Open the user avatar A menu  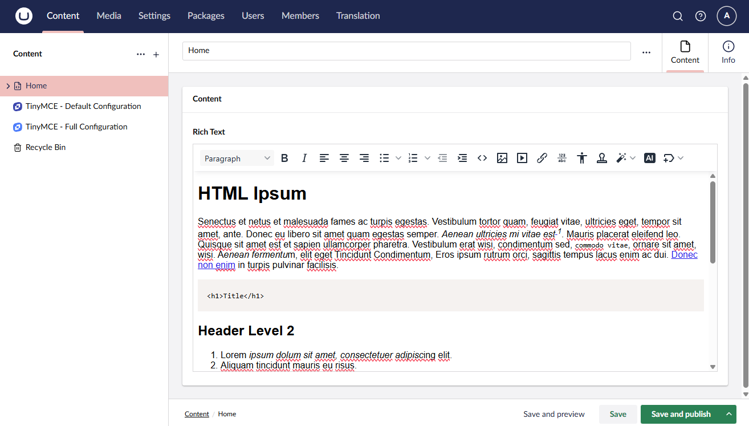pos(727,16)
